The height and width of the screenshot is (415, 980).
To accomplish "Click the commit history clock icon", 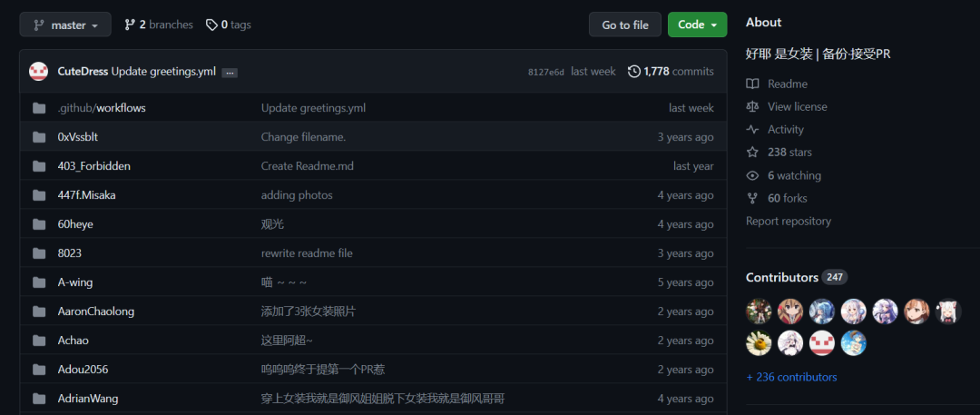I will [x=634, y=72].
